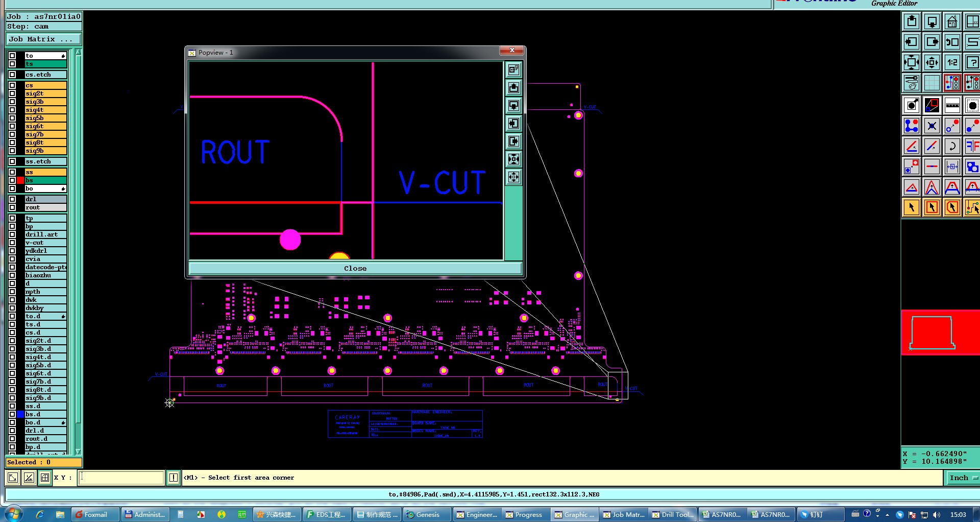The width and height of the screenshot is (980, 522).
Task: Select the rotate arrow tool
Action: (x=952, y=147)
